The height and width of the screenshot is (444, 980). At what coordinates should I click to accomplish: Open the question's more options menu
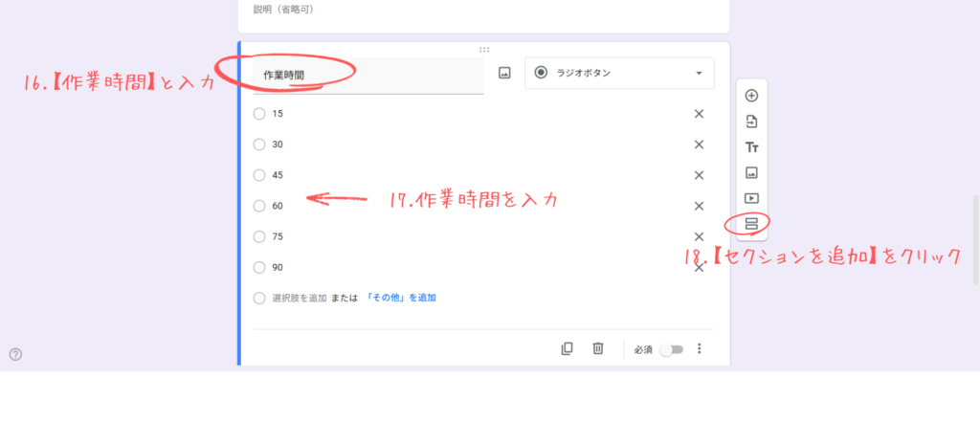[x=700, y=348]
